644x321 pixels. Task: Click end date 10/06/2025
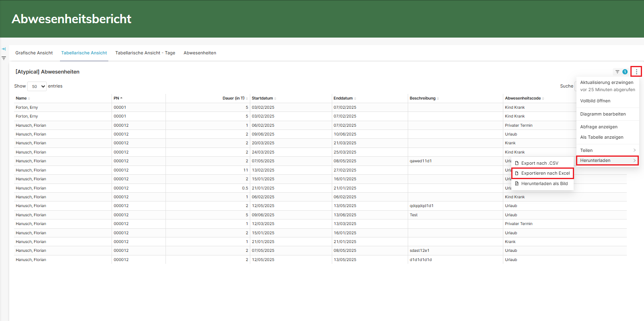[345, 134]
